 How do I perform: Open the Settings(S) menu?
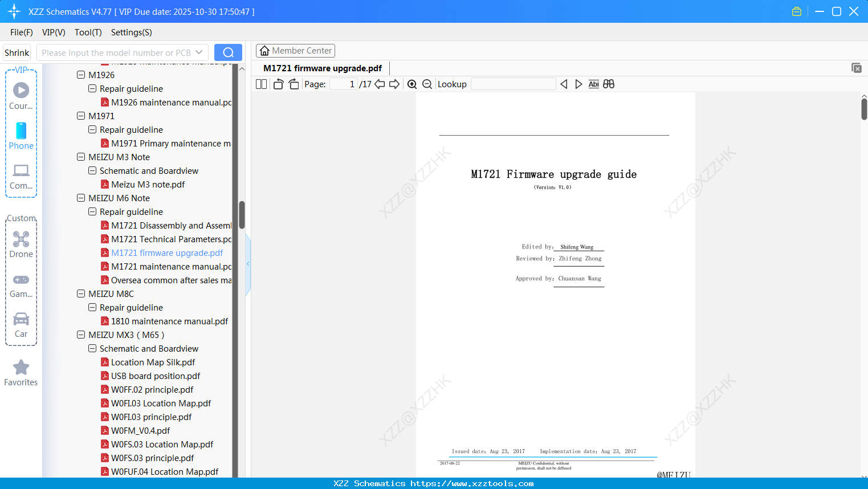(131, 32)
